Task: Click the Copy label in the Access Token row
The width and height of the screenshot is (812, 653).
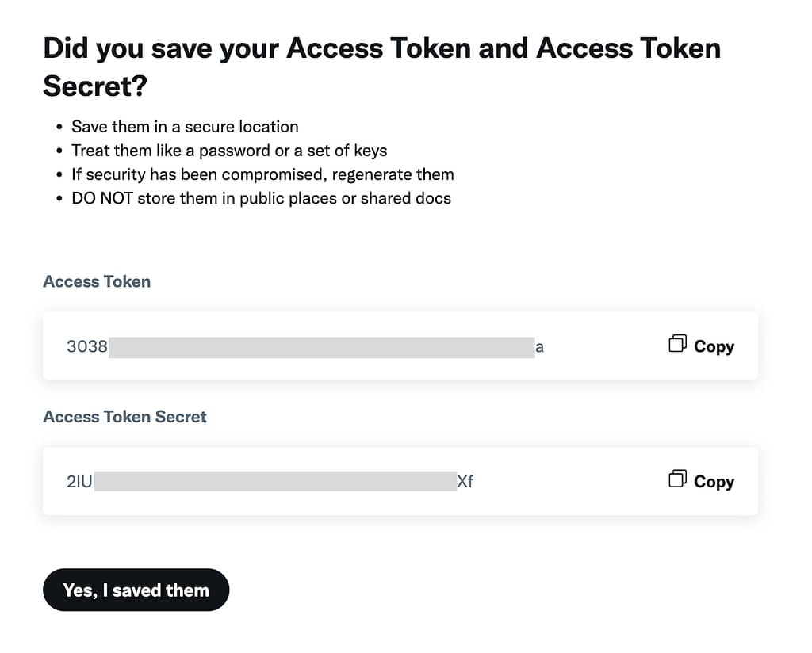Action: pyautogui.click(x=714, y=346)
